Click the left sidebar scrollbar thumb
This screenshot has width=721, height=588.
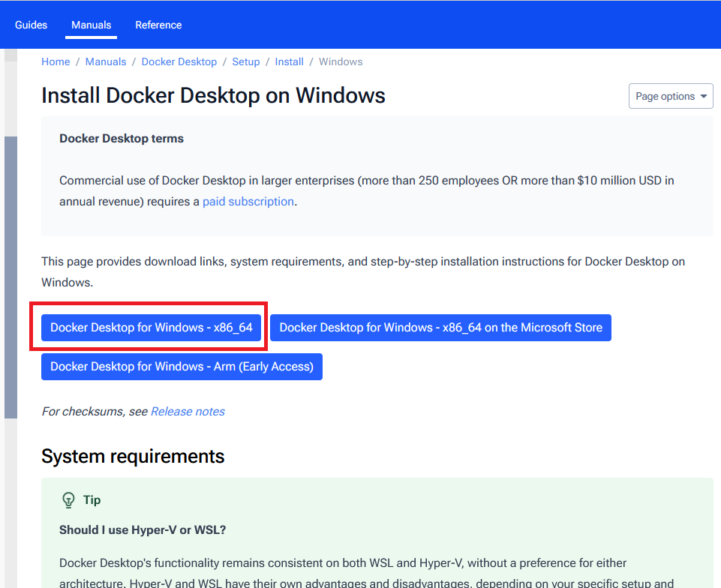pyautogui.click(x=11, y=277)
